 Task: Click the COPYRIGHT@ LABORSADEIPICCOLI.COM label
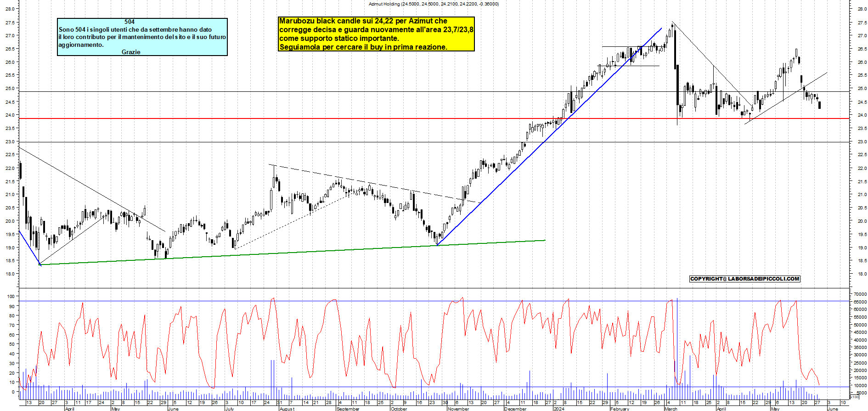744,279
